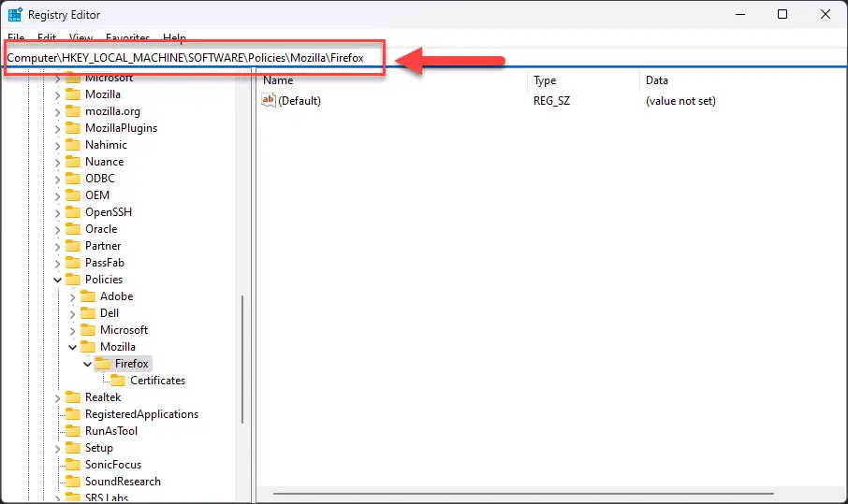Click the SonicFocus folder icon
Viewport: 848px width, 504px height.
pos(72,465)
